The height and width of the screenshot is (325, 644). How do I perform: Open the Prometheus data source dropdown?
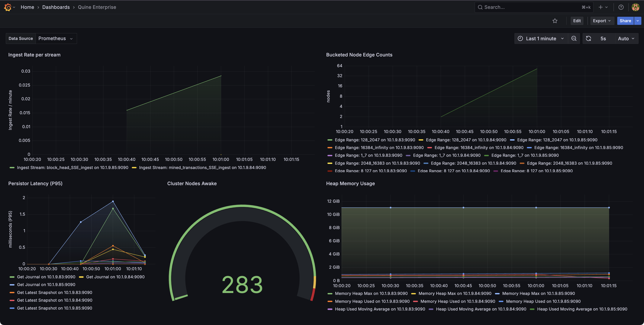coord(56,38)
